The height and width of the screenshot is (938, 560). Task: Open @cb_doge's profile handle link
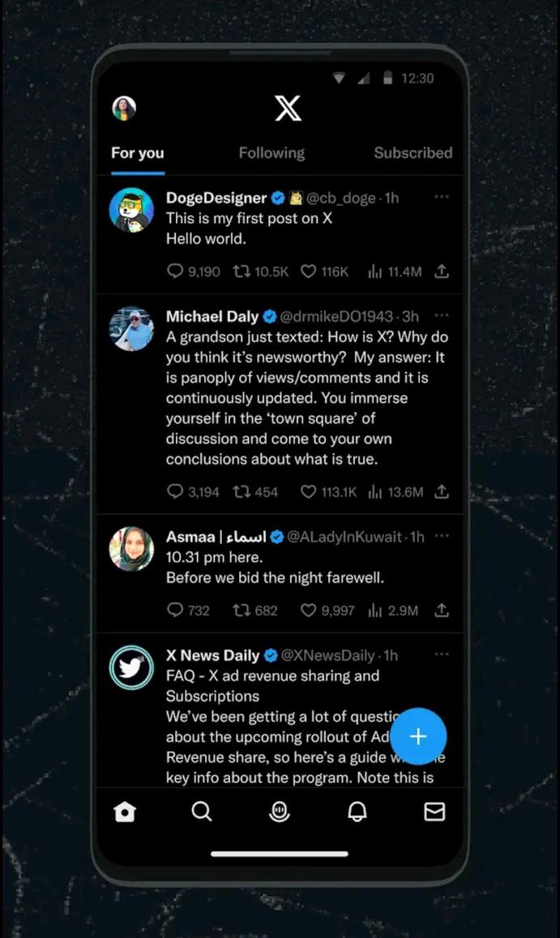tap(339, 198)
